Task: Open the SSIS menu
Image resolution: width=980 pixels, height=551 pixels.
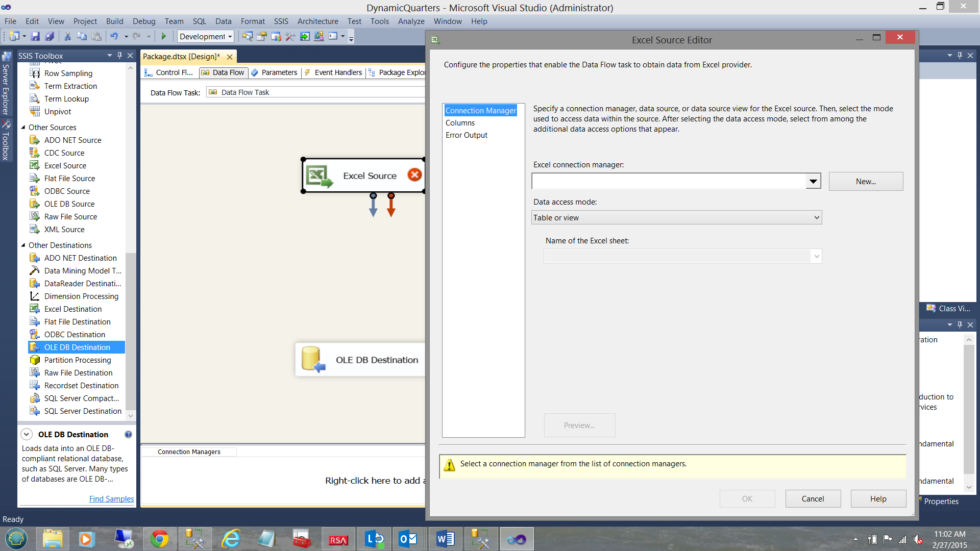Action: point(281,21)
